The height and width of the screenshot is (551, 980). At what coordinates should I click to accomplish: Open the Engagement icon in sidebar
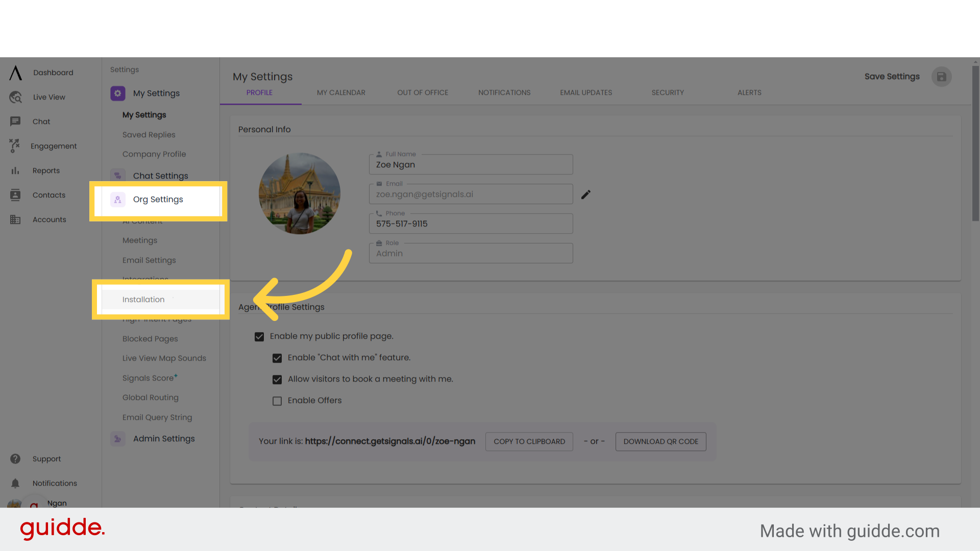pyautogui.click(x=15, y=146)
